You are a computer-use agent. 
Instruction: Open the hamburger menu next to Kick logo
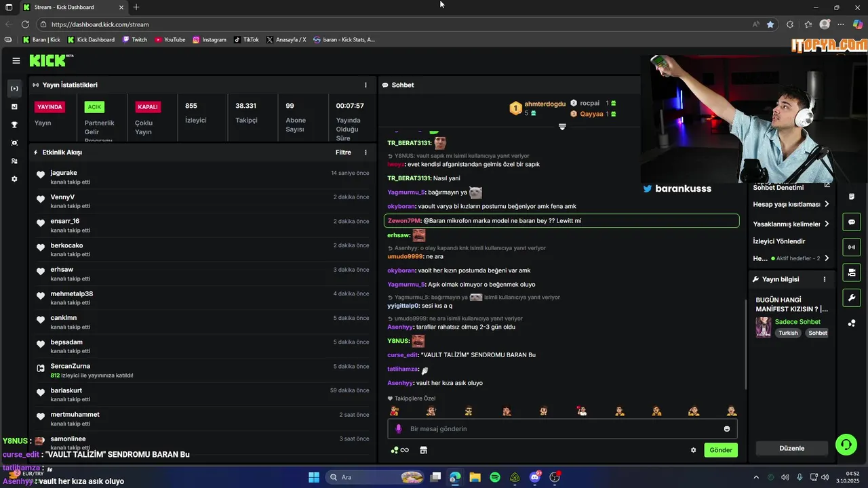[x=16, y=60]
